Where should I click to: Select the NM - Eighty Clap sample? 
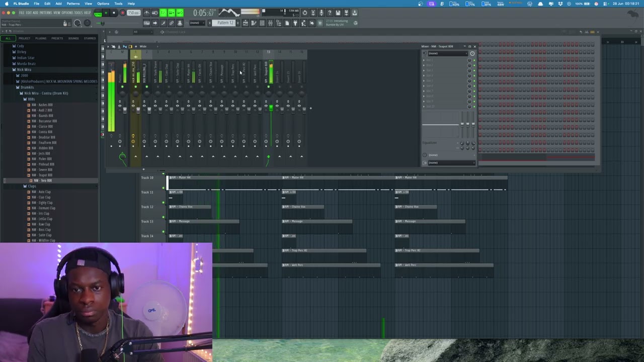pos(43,203)
